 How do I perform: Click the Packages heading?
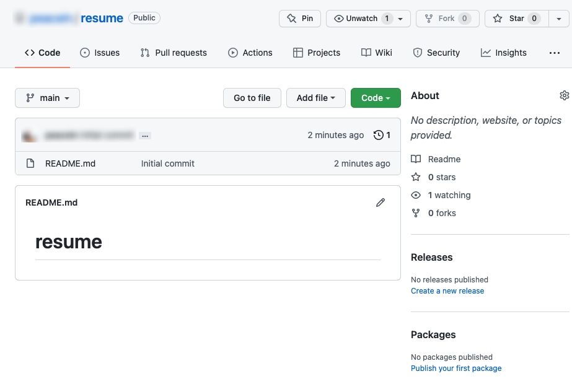[433, 335]
